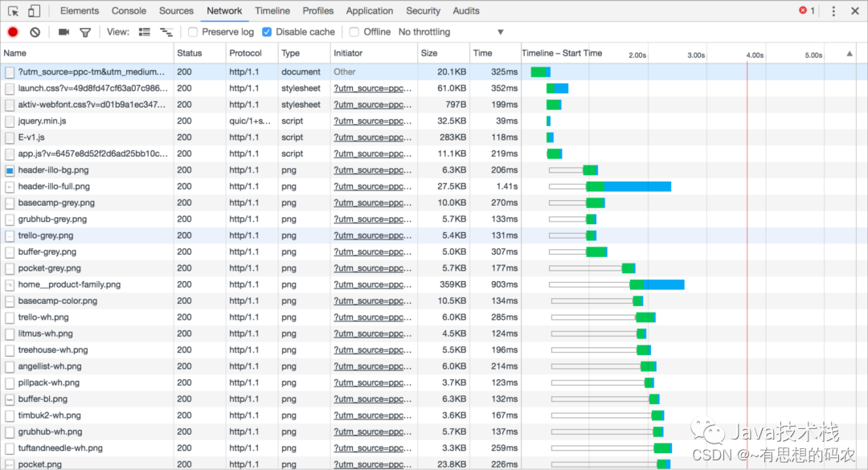Screen dimensions: 868x470
Task: Toggle sort arrow in Timeline column header
Action: 850,54
